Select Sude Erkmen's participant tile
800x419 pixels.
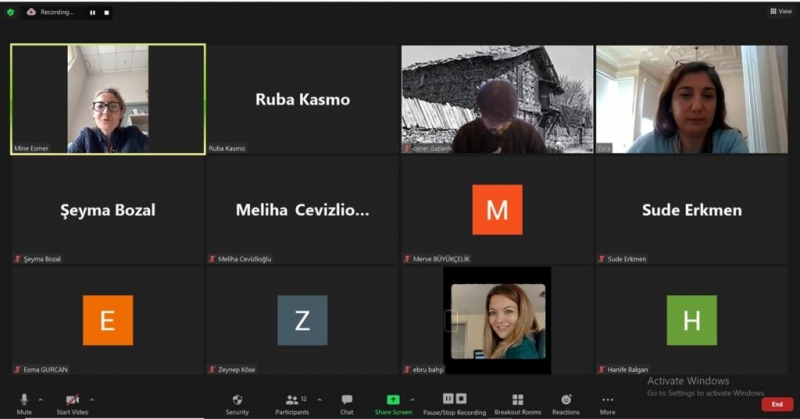coord(692,210)
